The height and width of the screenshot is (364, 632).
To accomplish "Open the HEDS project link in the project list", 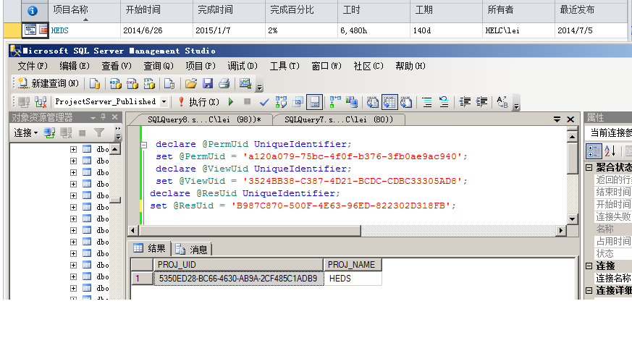I will [59, 30].
